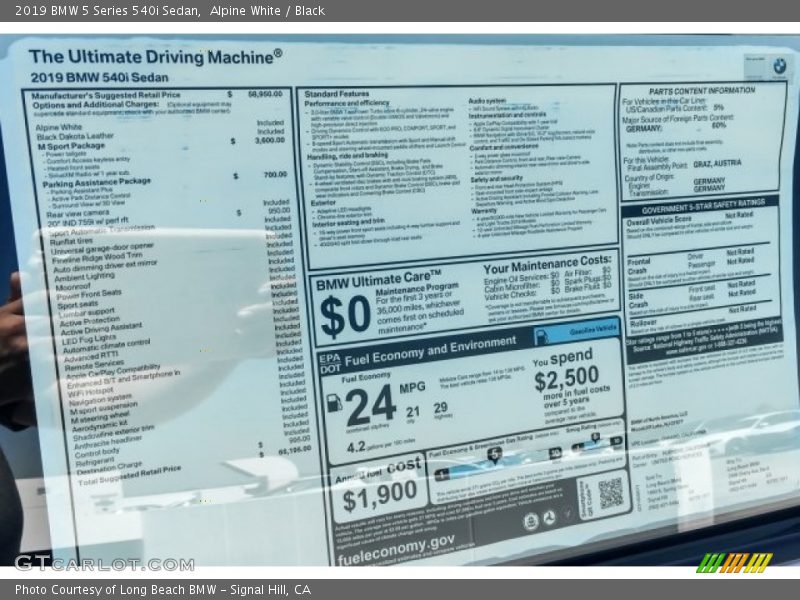The image size is (800, 600).
Task: Click the Gasoline Vehicle blue banner
Action: pyautogui.click(x=592, y=327)
